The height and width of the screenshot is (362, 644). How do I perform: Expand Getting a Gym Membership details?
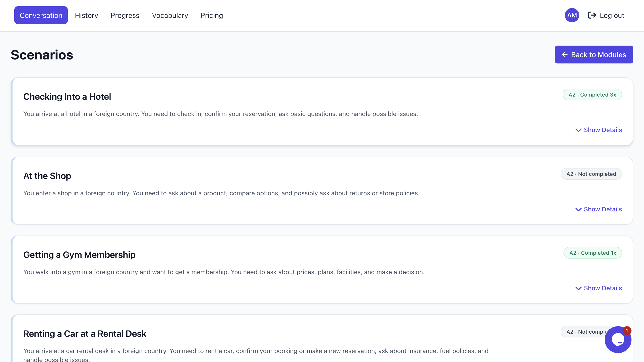[599, 288]
